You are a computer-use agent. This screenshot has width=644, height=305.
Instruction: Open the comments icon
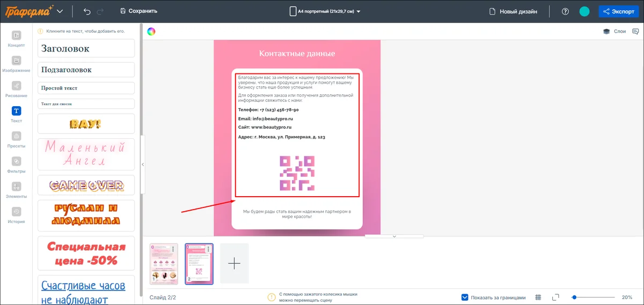[x=635, y=31]
